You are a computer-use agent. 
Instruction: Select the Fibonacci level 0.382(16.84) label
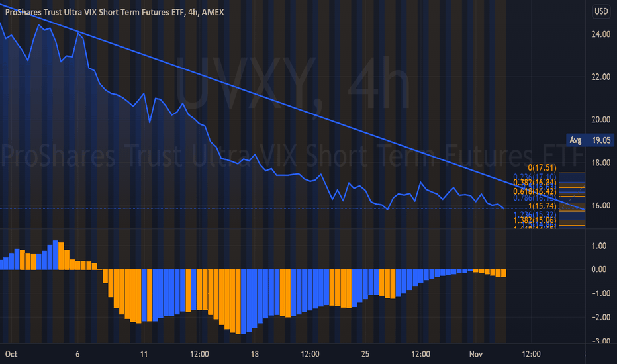point(535,183)
